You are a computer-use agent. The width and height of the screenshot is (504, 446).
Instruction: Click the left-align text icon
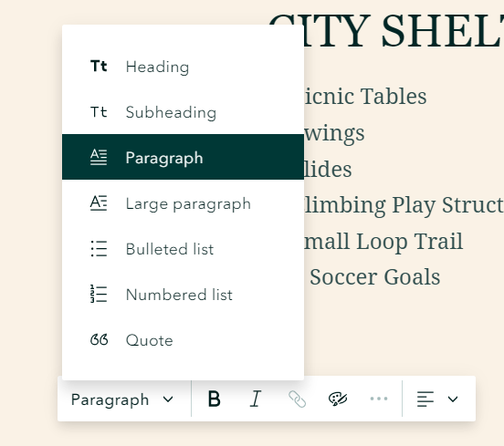pos(425,399)
